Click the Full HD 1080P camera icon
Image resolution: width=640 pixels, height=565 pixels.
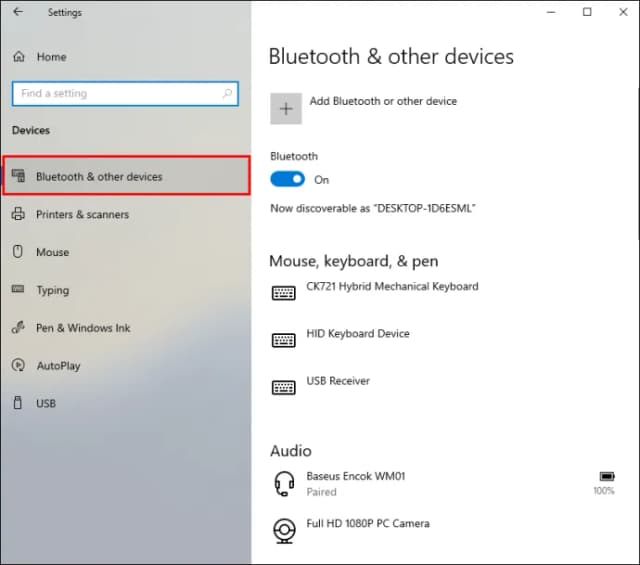tap(284, 530)
